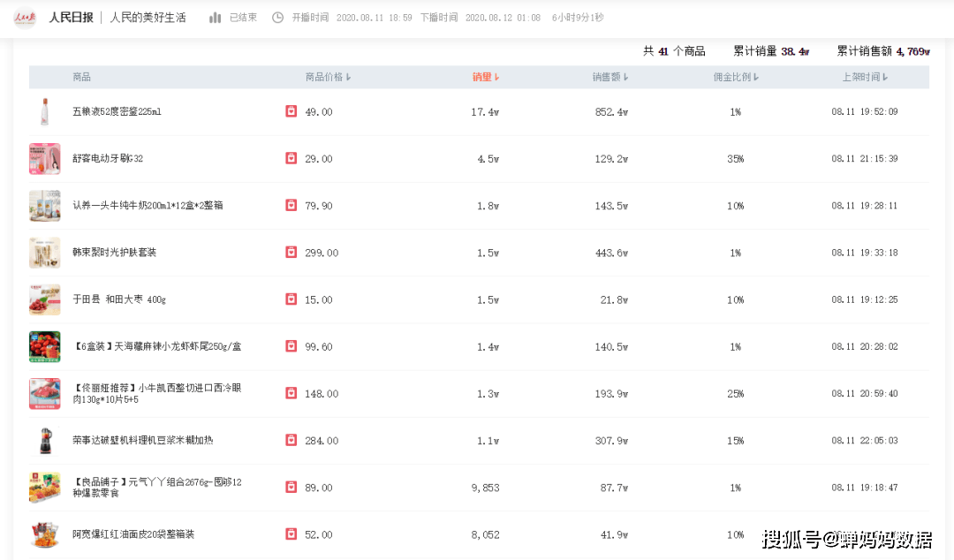Open product link 小牛凯西整切进口西冷眼肉
The height and width of the screenshot is (560, 954).
click(x=157, y=393)
